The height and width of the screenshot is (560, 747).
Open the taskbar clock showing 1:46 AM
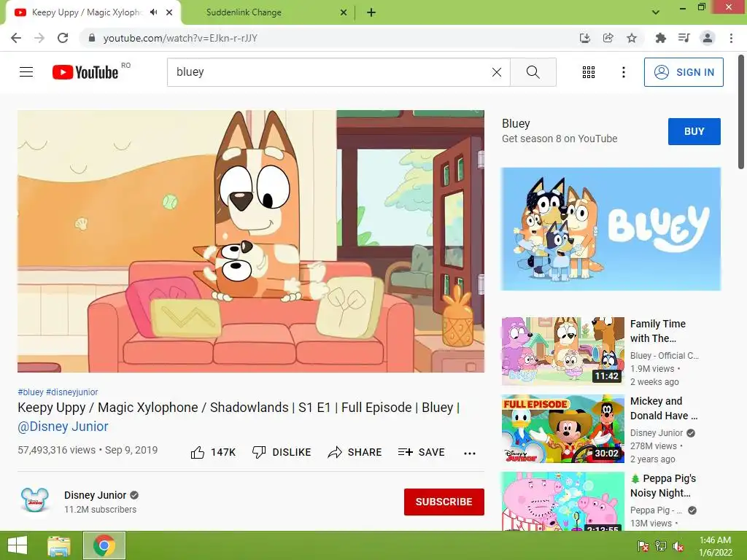[715, 546]
